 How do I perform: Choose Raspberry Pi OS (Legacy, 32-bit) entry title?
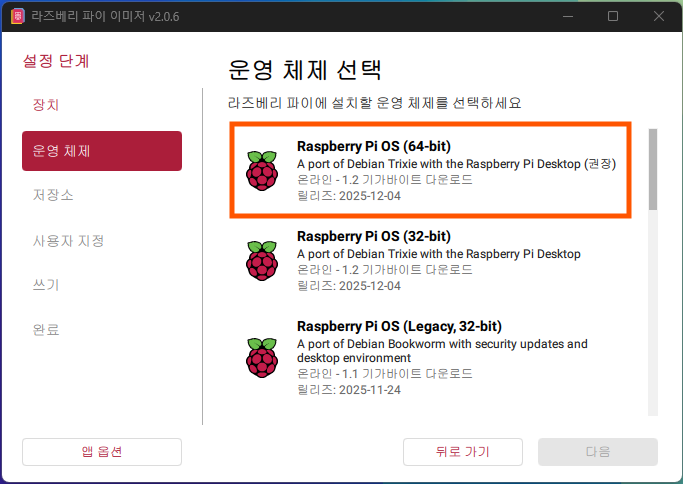[x=399, y=326]
